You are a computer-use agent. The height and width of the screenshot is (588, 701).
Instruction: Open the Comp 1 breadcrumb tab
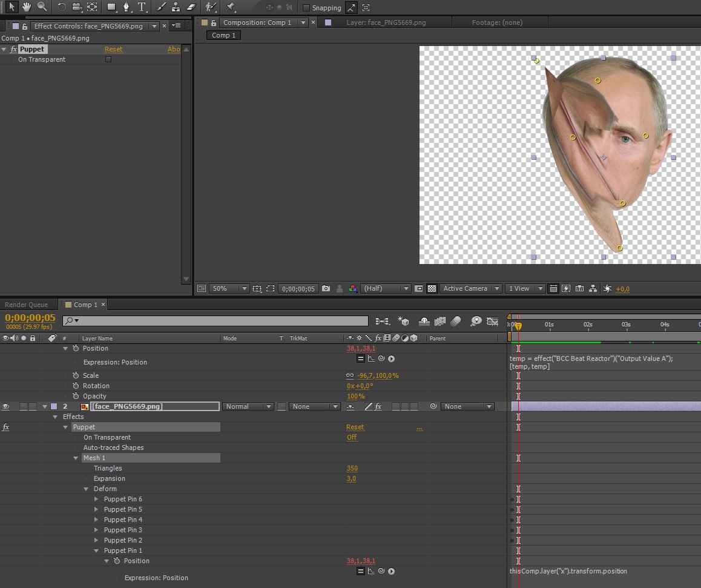[x=223, y=35]
